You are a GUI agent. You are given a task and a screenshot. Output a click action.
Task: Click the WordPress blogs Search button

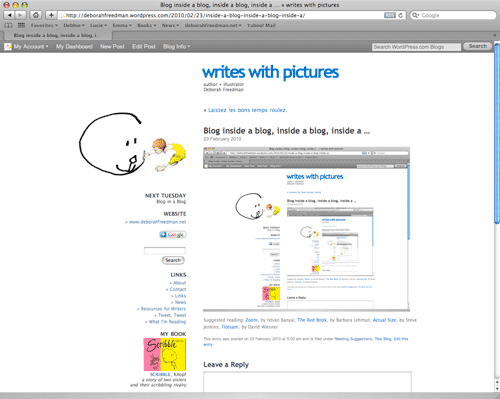[478, 46]
